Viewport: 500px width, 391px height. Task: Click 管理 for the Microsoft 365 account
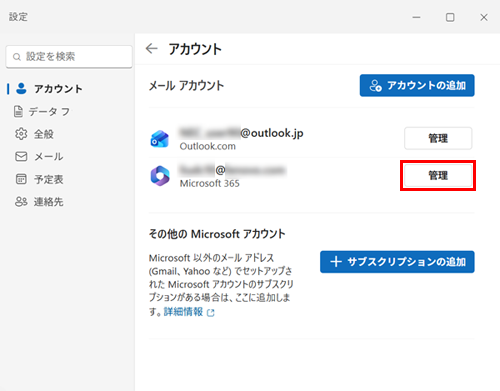click(x=438, y=175)
